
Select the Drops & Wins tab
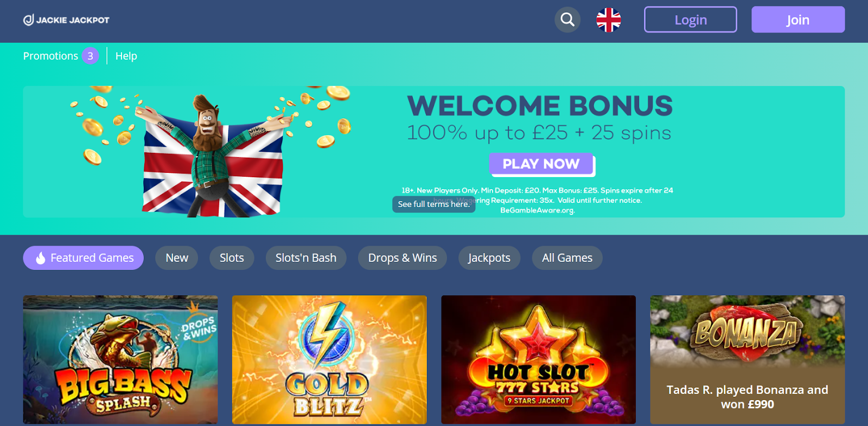403,258
